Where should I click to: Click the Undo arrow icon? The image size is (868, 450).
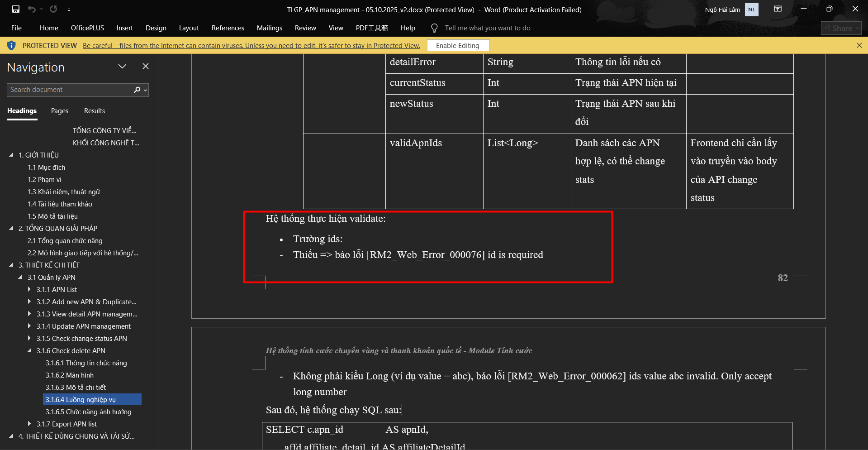point(31,9)
